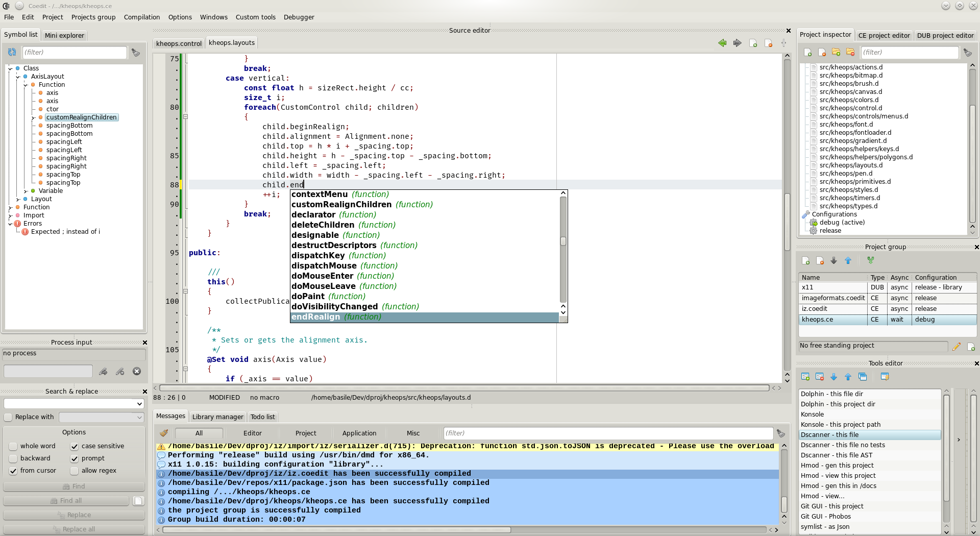The width and height of the screenshot is (980, 536).
Task: Enable the whole word checkbox
Action: [13, 446]
